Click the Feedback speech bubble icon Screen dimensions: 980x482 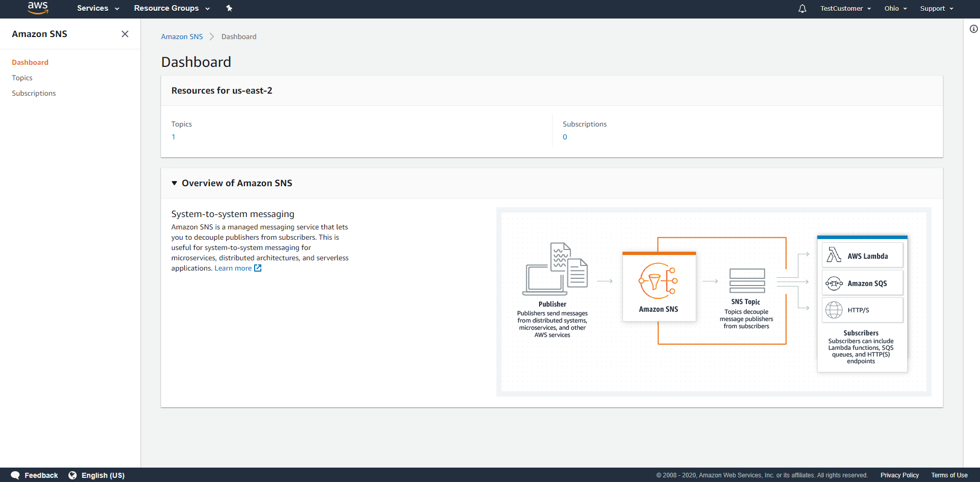coord(15,475)
